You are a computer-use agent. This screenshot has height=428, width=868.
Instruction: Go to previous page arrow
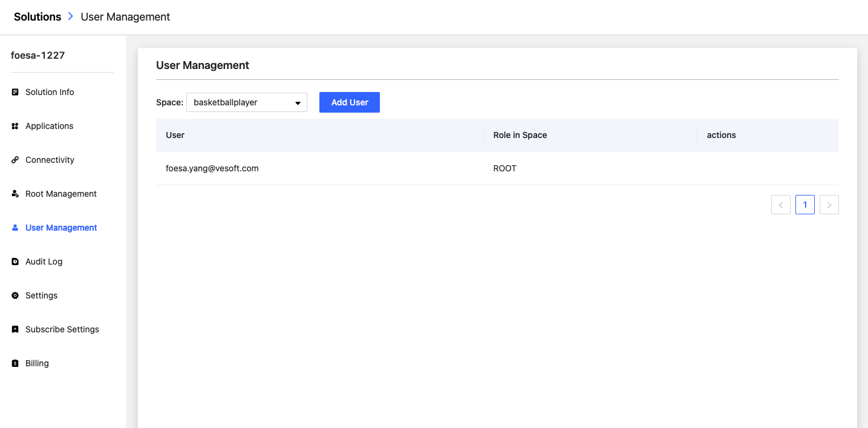[781, 205]
